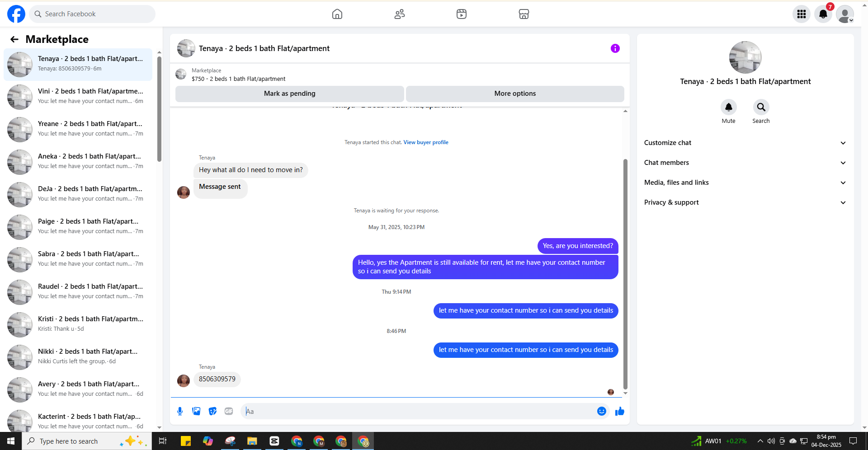The image size is (868, 450).
Task: Click the AW01 stock widget on taskbar
Action: 719,441
